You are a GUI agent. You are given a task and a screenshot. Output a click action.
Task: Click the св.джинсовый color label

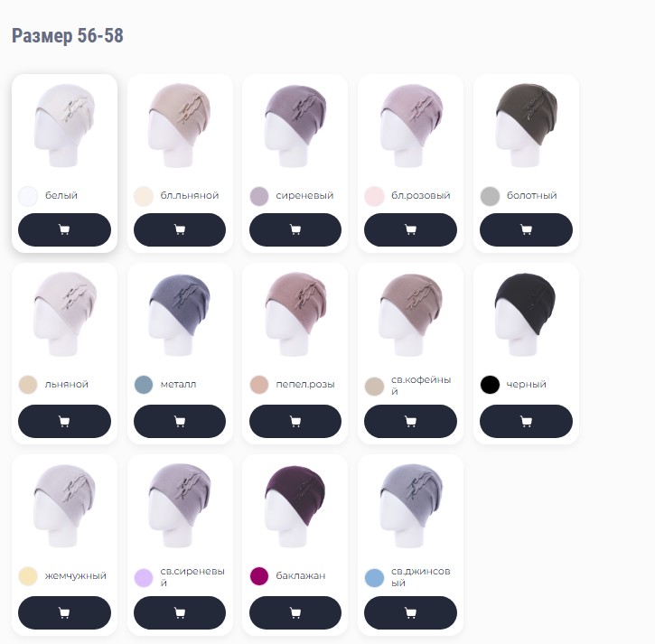point(421,576)
